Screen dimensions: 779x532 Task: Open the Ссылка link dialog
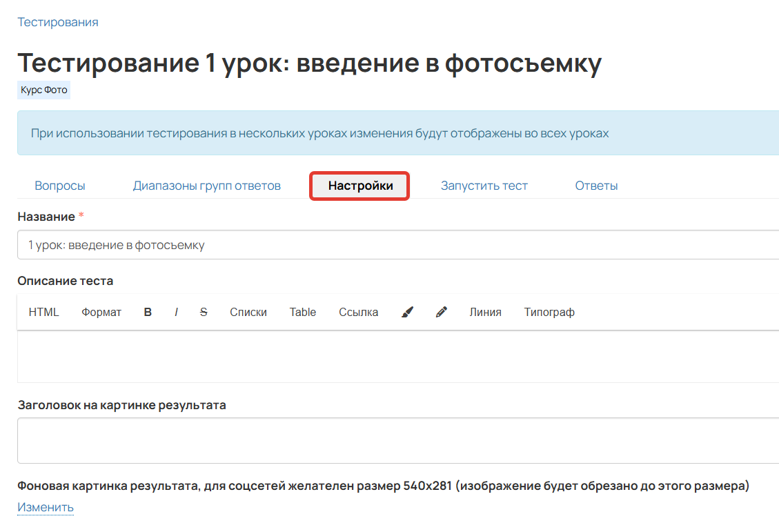click(x=357, y=312)
